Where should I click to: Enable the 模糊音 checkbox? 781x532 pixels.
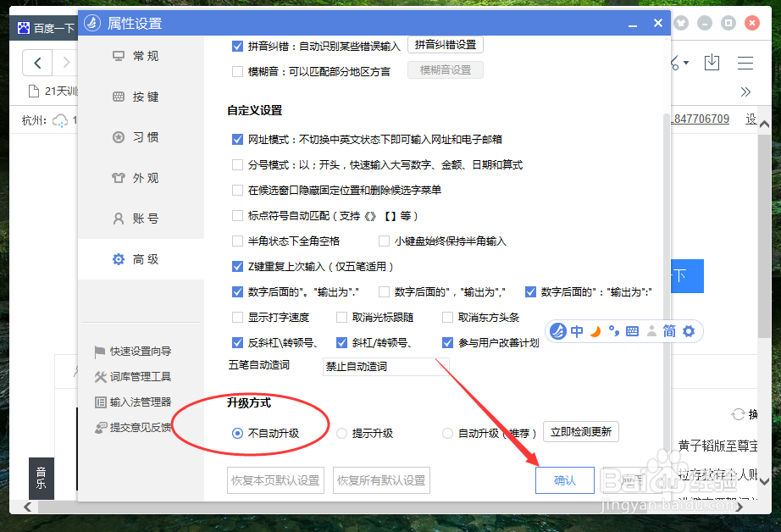237,71
